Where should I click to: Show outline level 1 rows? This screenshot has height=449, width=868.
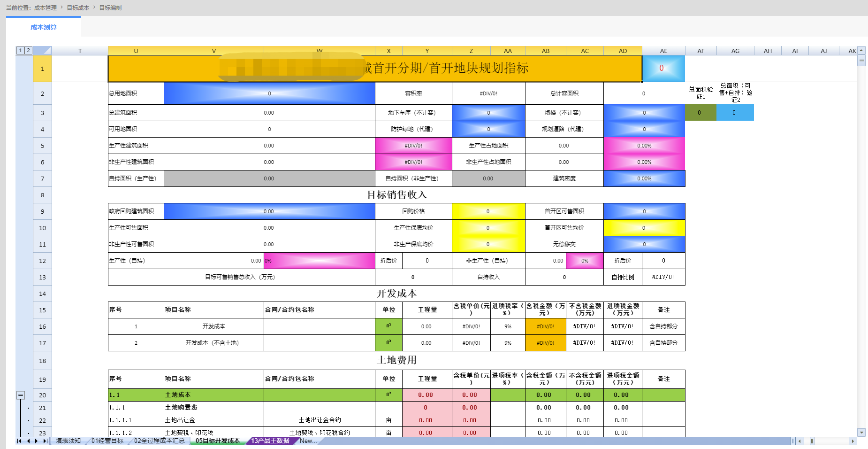[21, 50]
